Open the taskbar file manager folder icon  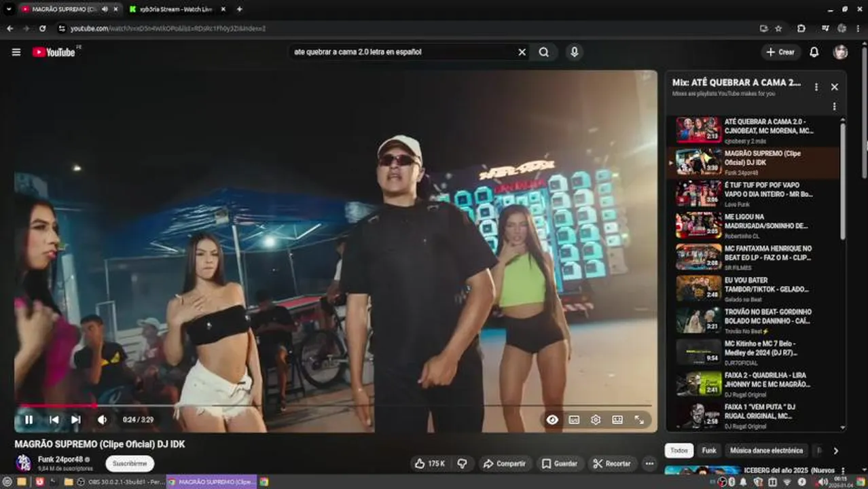point(68,482)
